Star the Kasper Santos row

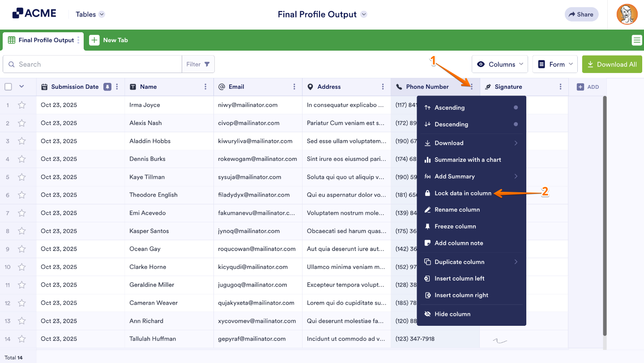coord(21,231)
